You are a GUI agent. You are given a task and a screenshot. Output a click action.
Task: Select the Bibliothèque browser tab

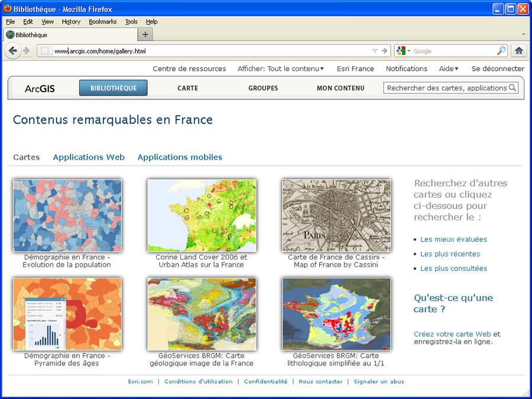(70, 35)
